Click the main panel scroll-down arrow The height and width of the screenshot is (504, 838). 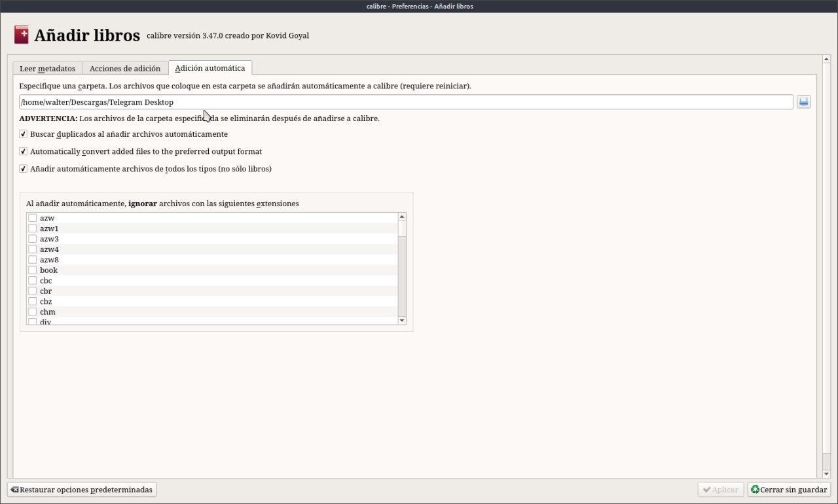[x=827, y=474]
